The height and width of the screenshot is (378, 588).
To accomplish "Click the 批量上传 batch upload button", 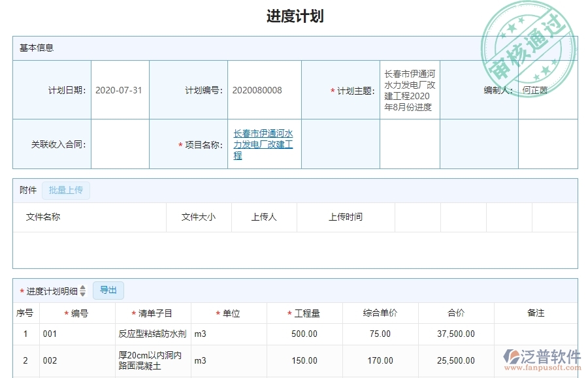I will point(65,190).
